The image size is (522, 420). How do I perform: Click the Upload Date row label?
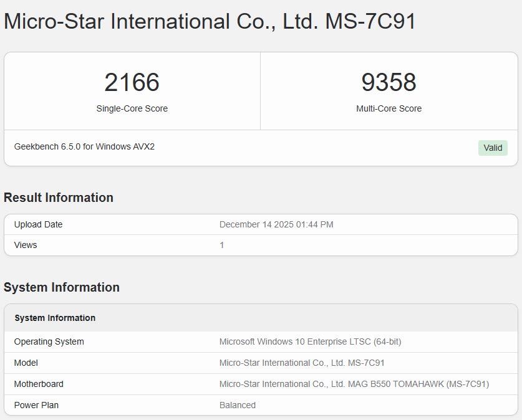(x=39, y=224)
